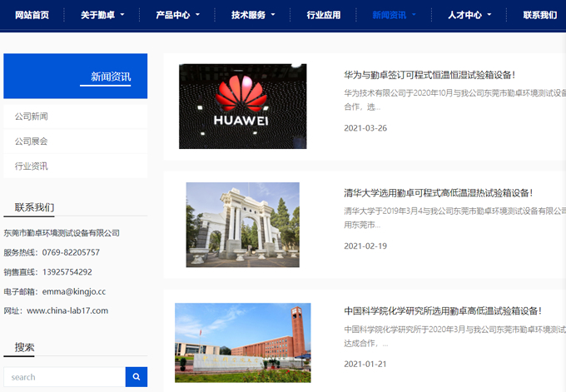The height and width of the screenshot is (392, 566).
Task: Open the 人才中心 menu item
Action: [465, 15]
